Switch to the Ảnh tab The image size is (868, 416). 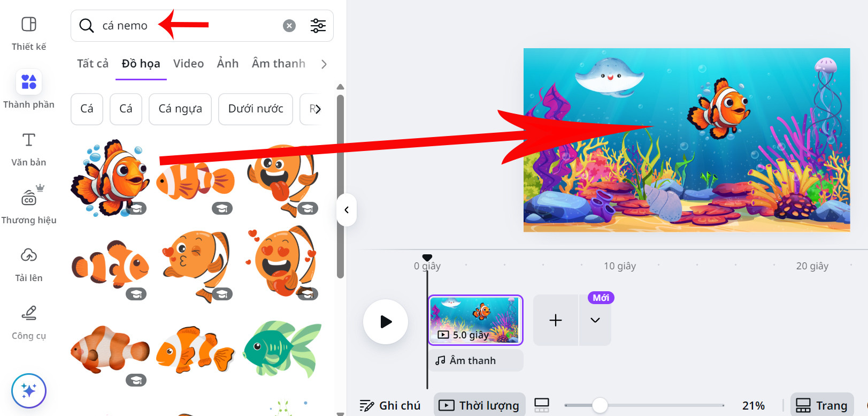(x=228, y=64)
